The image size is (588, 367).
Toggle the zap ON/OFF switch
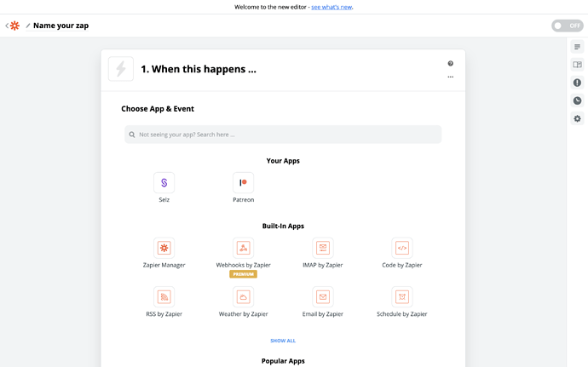point(567,26)
